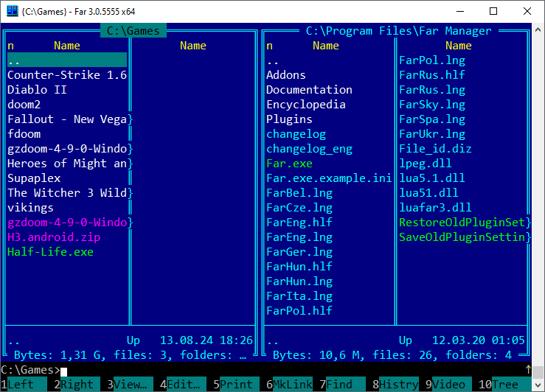Select the FarUkr.lng file
The height and width of the screenshot is (392, 545).
(432, 134)
